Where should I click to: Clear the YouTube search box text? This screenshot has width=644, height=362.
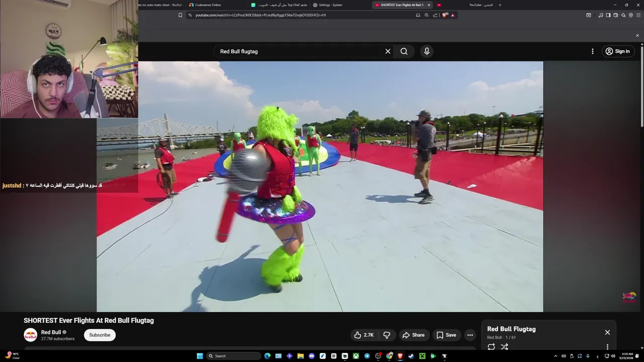[388, 51]
